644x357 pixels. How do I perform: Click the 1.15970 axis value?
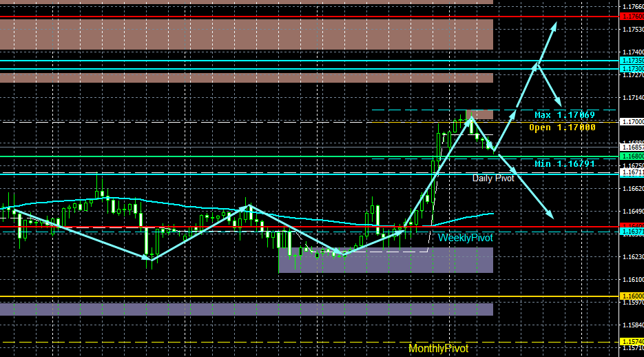pos(633,303)
